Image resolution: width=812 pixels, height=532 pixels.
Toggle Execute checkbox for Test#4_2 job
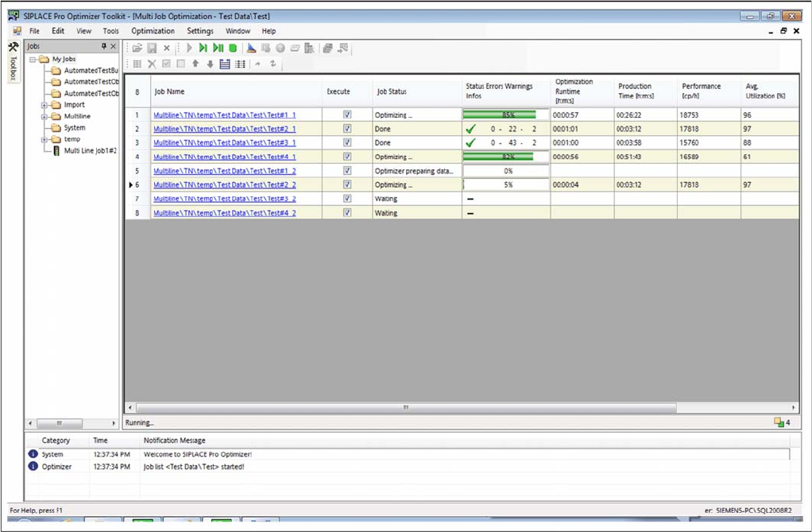(x=347, y=212)
